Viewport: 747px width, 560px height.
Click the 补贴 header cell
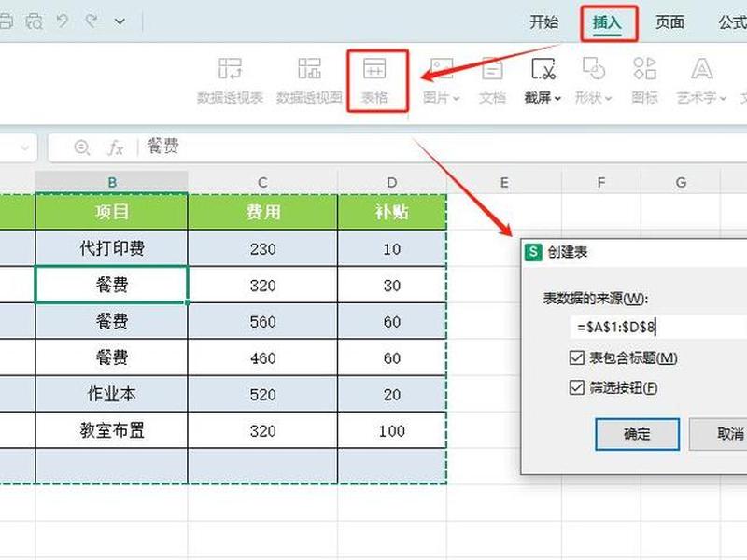(391, 212)
